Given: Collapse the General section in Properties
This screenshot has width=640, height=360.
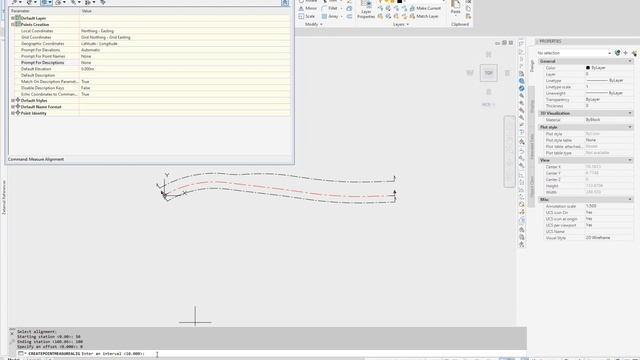Looking at the screenshot, I should point(630,61).
